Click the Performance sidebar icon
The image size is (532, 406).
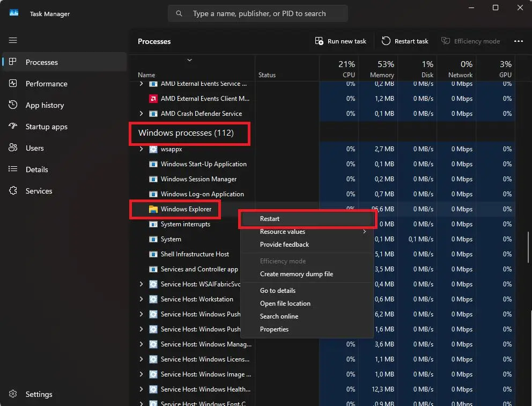coord(13,84)
